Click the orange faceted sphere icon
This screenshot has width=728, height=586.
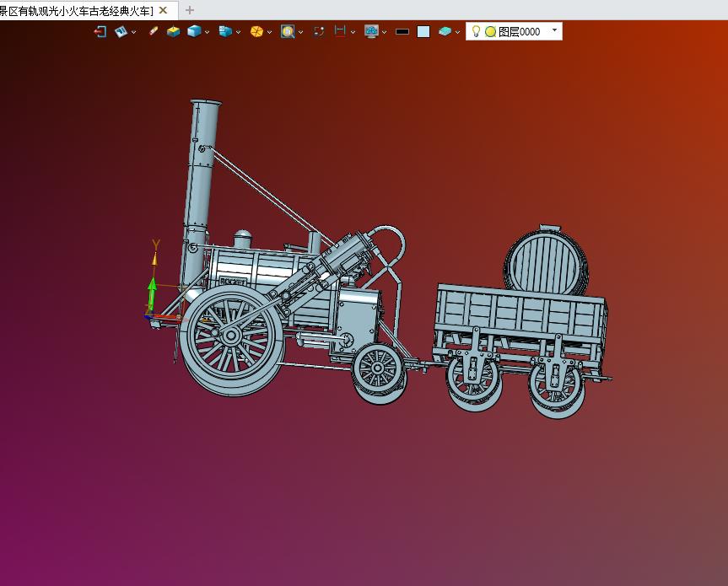coord(256,31)
